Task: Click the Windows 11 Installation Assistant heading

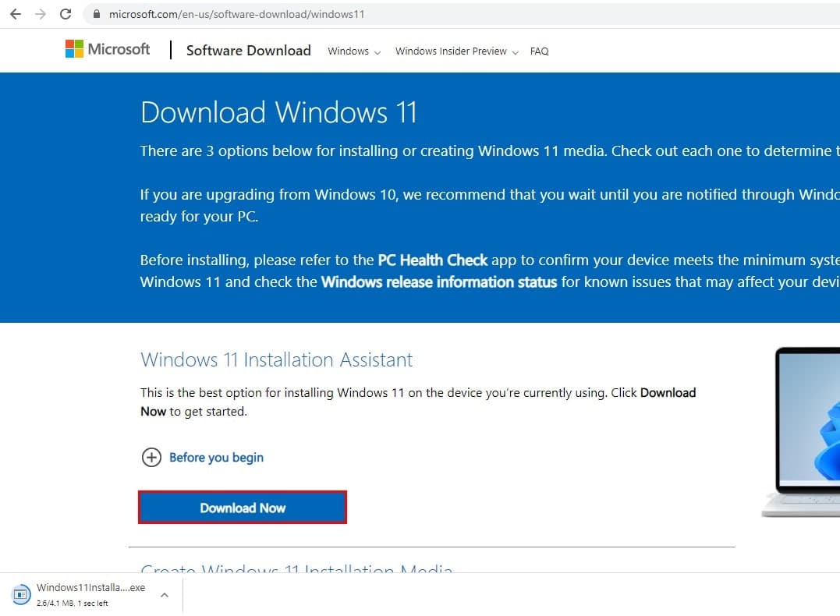Action: [x=276, y=359]
